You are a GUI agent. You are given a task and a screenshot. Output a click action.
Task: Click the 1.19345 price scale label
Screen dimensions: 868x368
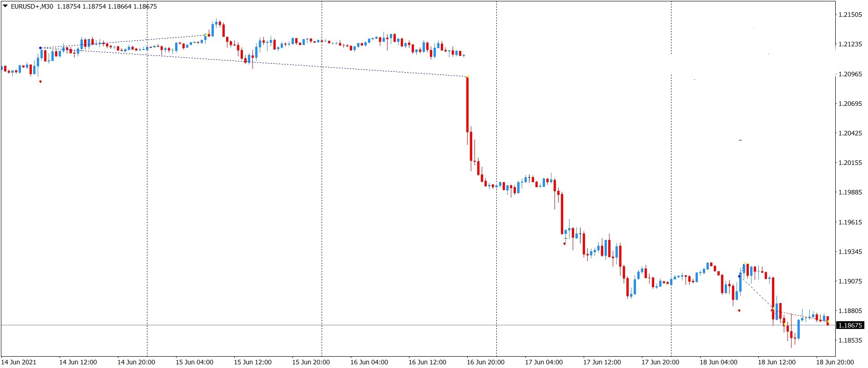tap(850, 252)
